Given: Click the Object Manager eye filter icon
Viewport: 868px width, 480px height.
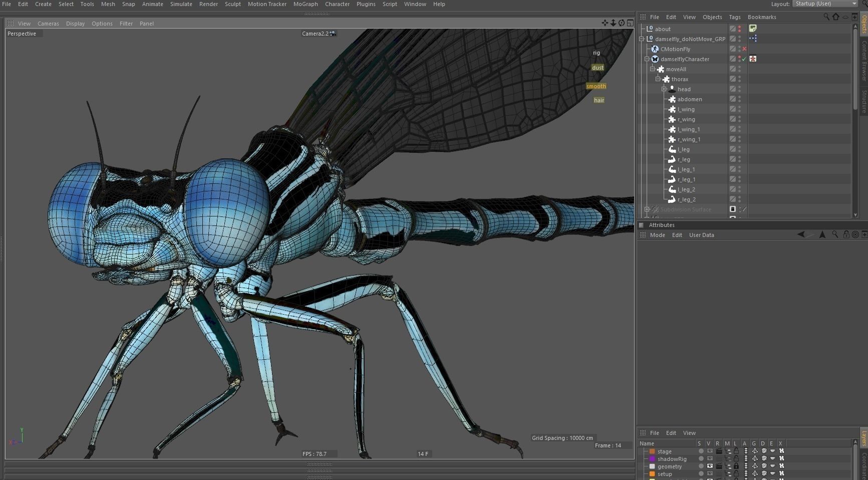Looking at the screenshot, I should coord(845,17).
